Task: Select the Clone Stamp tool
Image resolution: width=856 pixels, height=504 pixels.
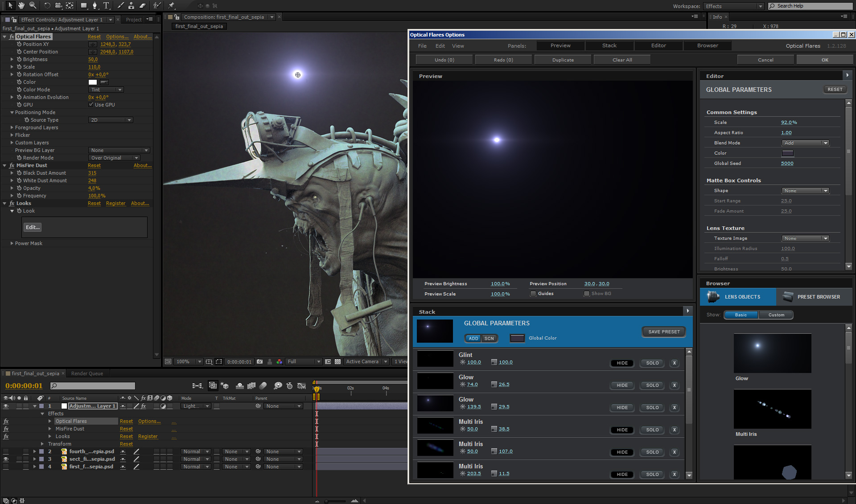Action: point(132,5)
